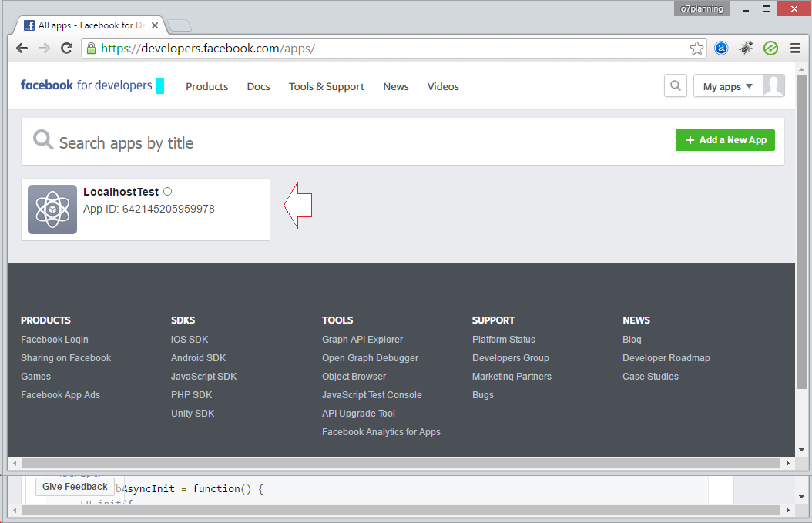Click the secure padlock icon in address bar

pos(91,49)
